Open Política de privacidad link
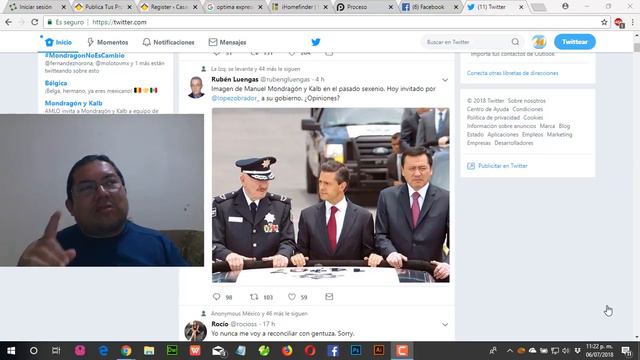The width and height of the screenshot is (640, 360). pyautogui.click(x=493, y=118)
